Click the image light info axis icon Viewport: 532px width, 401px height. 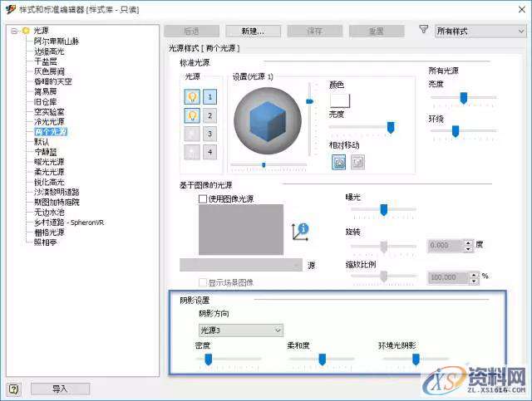300,232
